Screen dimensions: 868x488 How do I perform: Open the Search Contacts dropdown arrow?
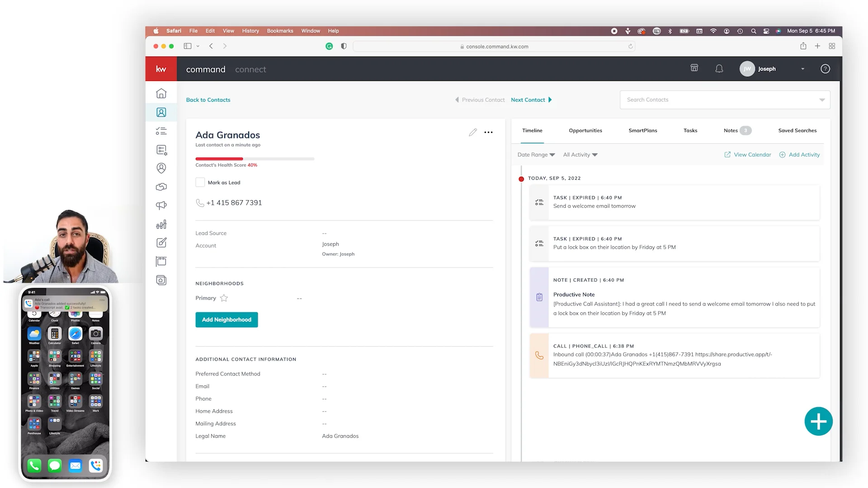click(822, 100)
